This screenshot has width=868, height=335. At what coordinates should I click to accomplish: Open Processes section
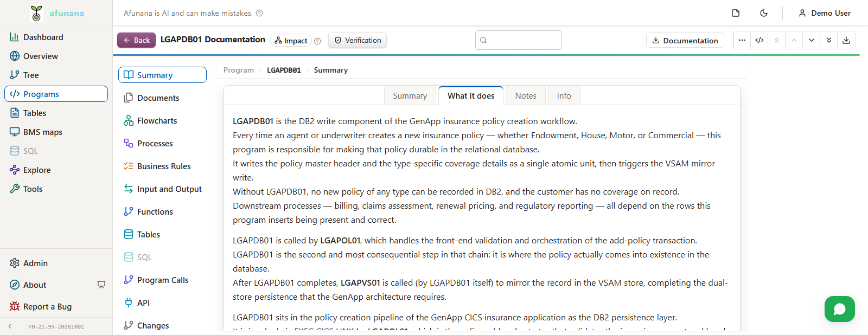(x=162, y=143)
